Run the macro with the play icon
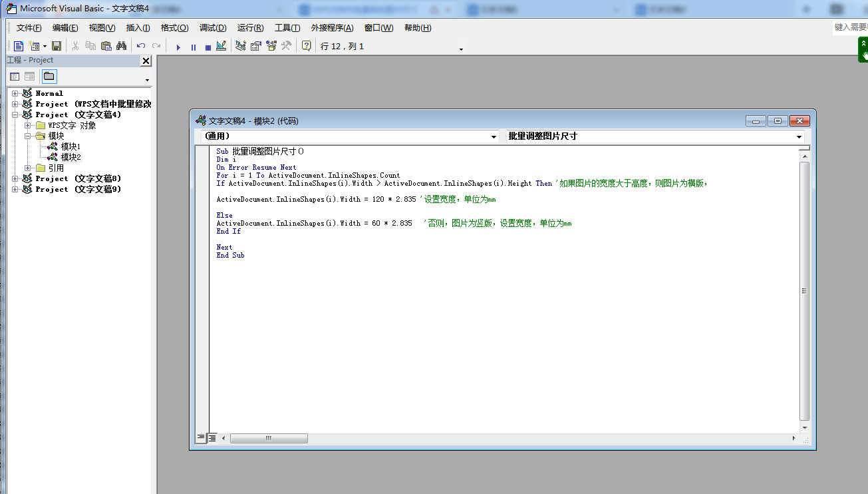The height and width of the screenshot is (494, 868). click(178, 47)
